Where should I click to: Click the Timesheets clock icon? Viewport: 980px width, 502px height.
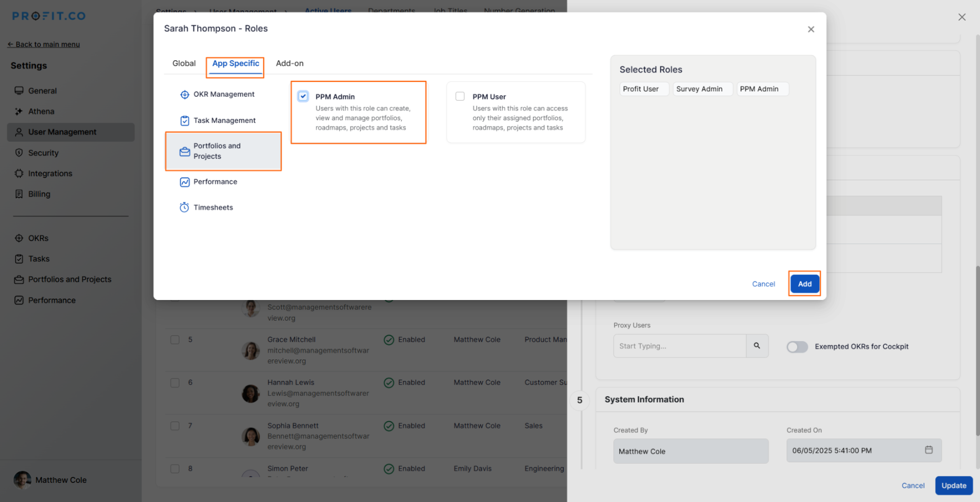[184, 207]
